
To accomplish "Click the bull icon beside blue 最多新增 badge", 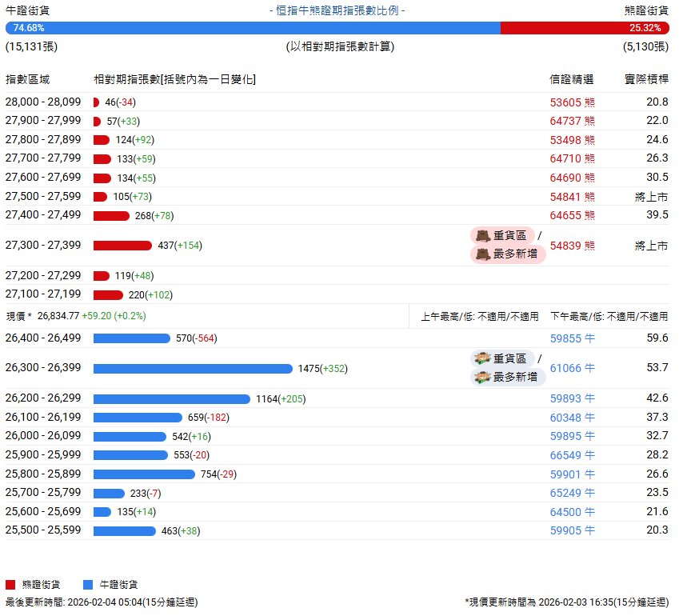I will pyautogui.click(x=482, y=378).
